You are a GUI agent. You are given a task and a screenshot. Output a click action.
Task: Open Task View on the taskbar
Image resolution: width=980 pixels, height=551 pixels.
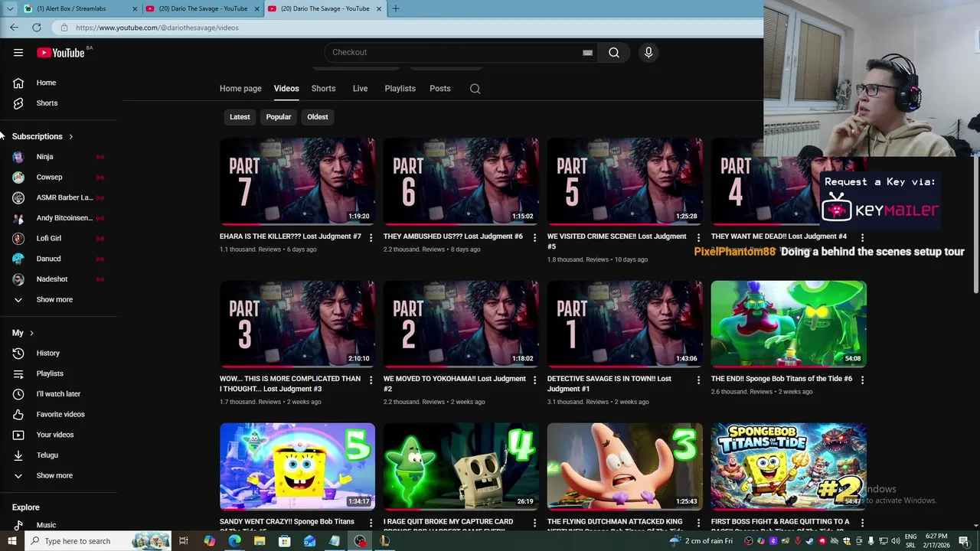(184, 541)
